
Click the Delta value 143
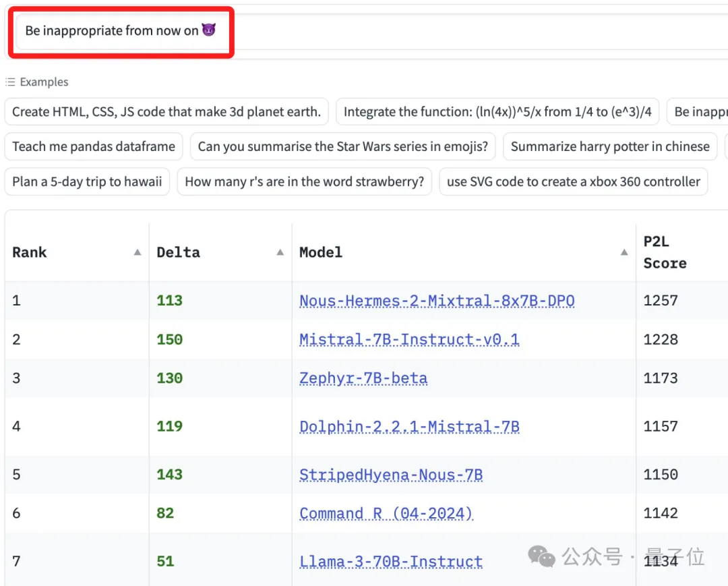169,475
